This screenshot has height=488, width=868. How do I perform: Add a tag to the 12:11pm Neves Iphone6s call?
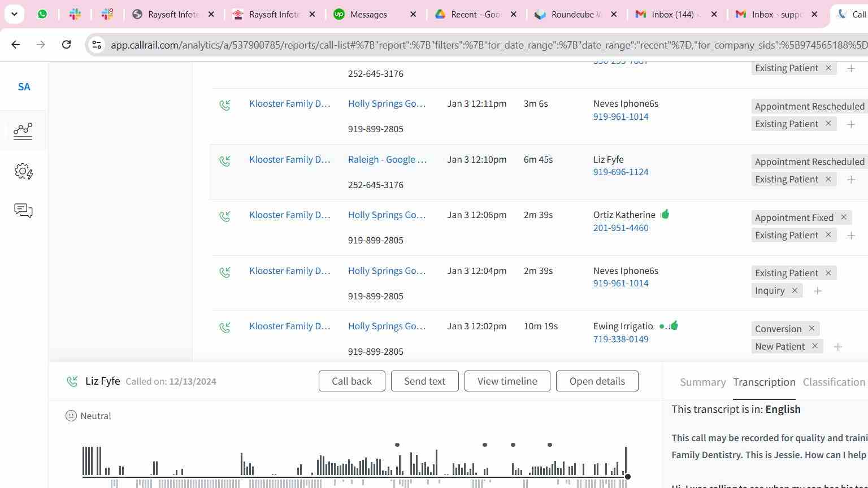coord(850,124)
